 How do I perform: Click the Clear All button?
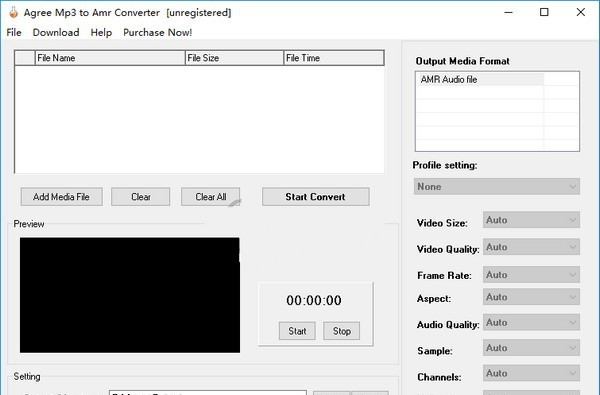[210, 197]
